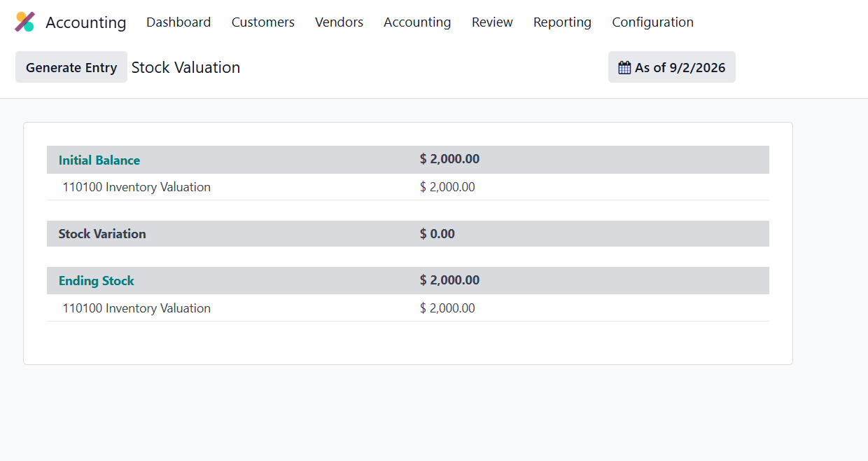Click the Initial Balance header $ 2,000.00 total
Image resolution: width=868 pixels, height=461 pixels.
pyautogui.click(x=449, y=159)
